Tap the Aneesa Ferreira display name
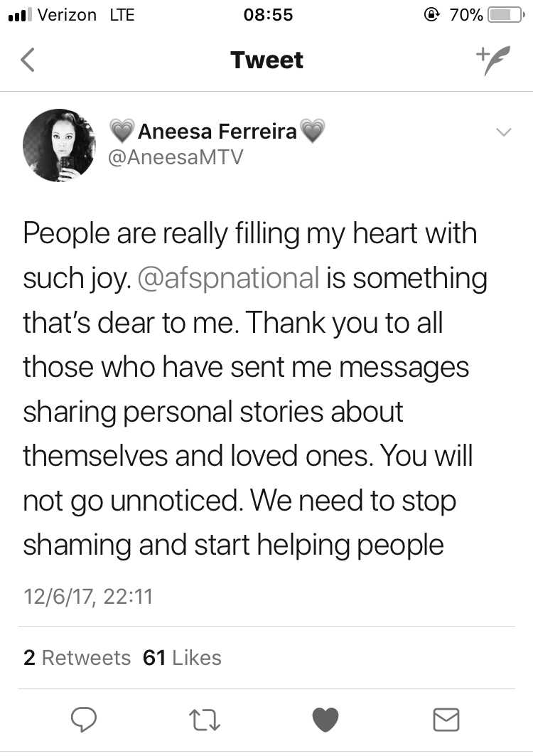Screen dimensions: 533x756 coord(217,131)
